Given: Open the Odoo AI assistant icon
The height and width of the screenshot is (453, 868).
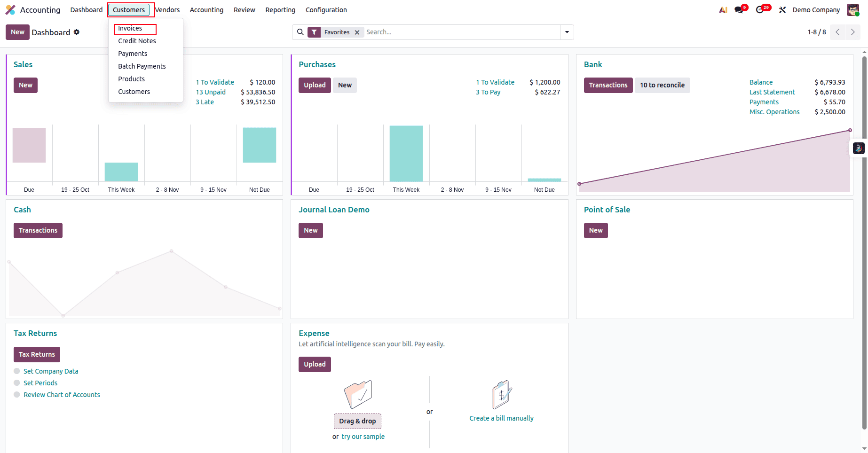Looking at the screenshot, I should pos(723,9).
